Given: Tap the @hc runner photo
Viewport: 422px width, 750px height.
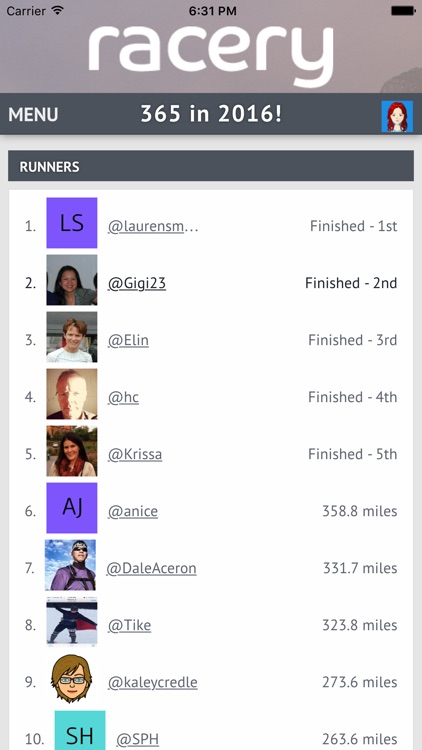Looking at the screenshot, I should pyautogui.click(x=72, y=394).
